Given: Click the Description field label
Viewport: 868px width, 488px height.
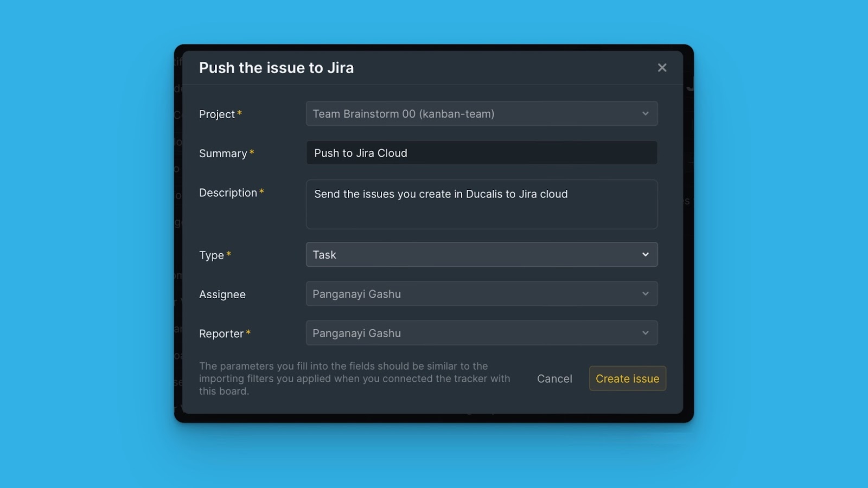Looking at the screenshot, I should pos(228,192).
